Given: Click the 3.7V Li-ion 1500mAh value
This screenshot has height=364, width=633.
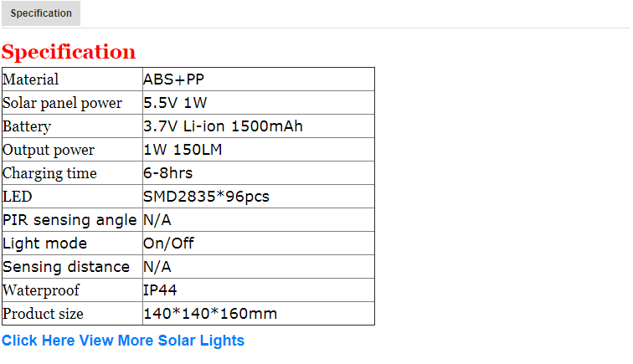Looking at the screenshot, I should click(x=223, y=126).
